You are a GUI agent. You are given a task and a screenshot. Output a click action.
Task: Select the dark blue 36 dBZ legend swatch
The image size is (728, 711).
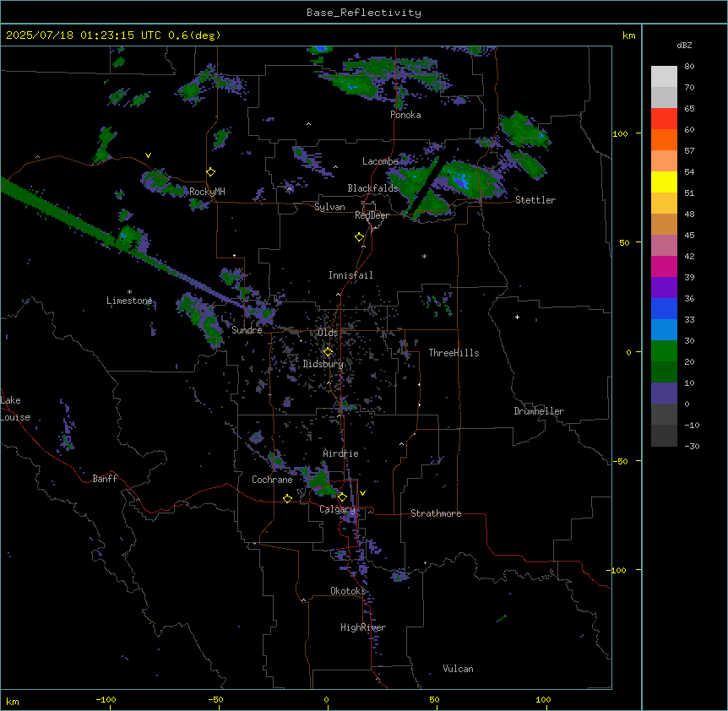point(664,308)
